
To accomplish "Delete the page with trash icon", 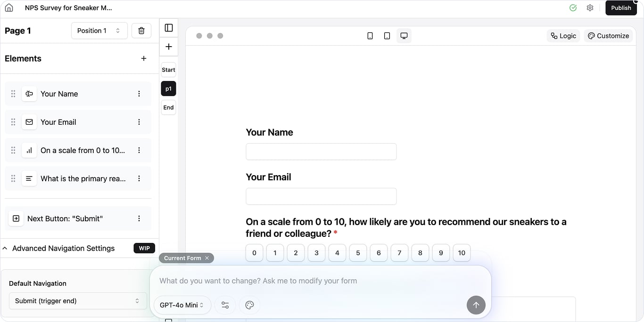I will [141, 31].
